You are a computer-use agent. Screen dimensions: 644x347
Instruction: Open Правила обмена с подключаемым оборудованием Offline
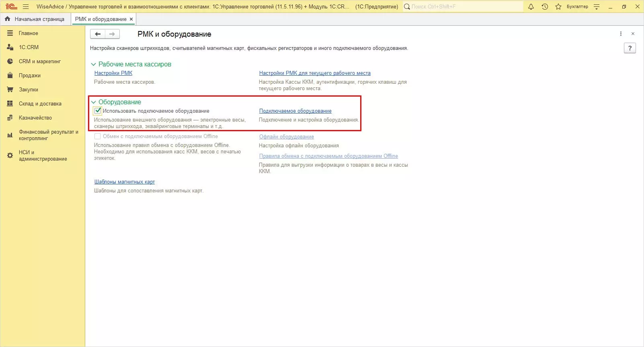pyautogui.click(x=328, y=156)
